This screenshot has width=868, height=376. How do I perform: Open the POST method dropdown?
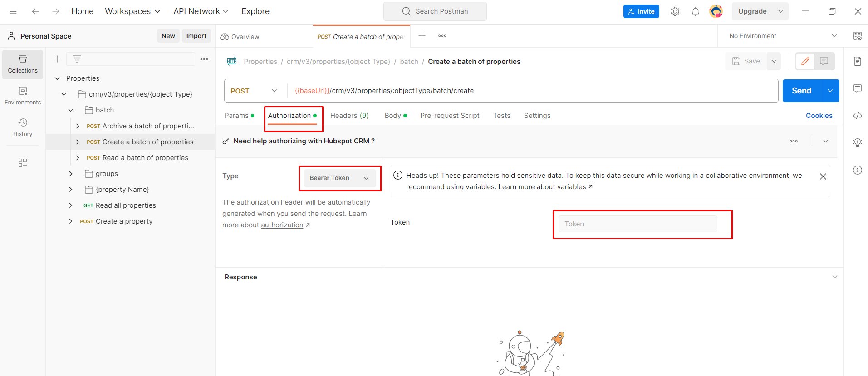pyautogui.click(x=255, y=91)
